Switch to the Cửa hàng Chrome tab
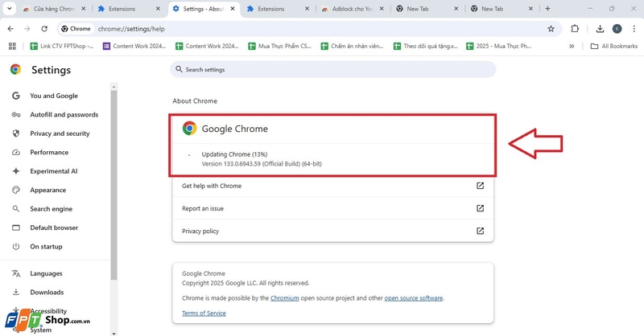The image size is (644, 336). pyautogui.click(x=54, y=9)
